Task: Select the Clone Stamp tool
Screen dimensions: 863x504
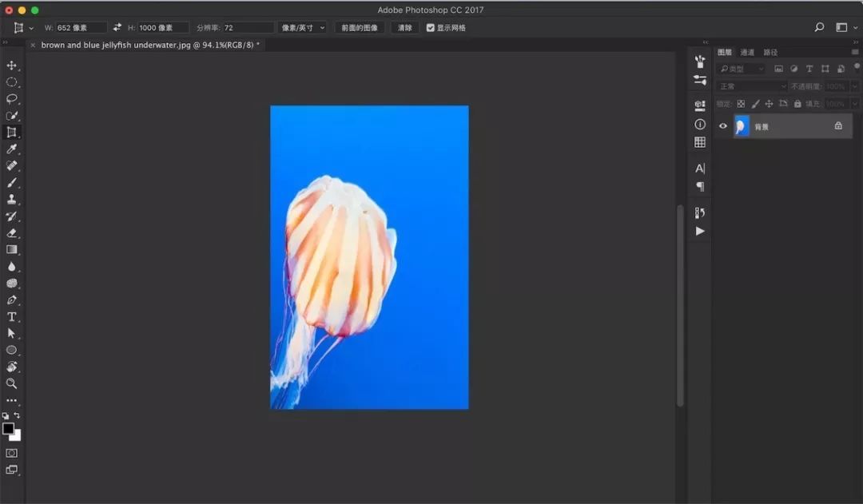Action: pos(11,199)
